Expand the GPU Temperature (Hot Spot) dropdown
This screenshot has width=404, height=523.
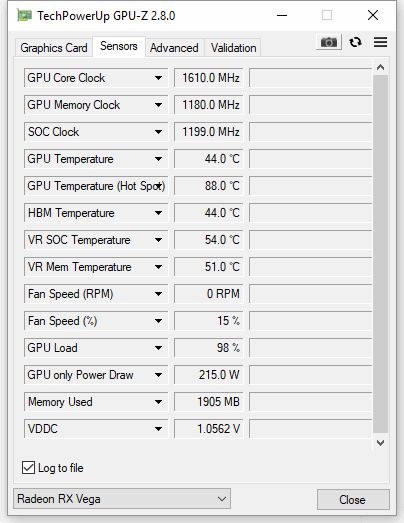click(159, 186)
